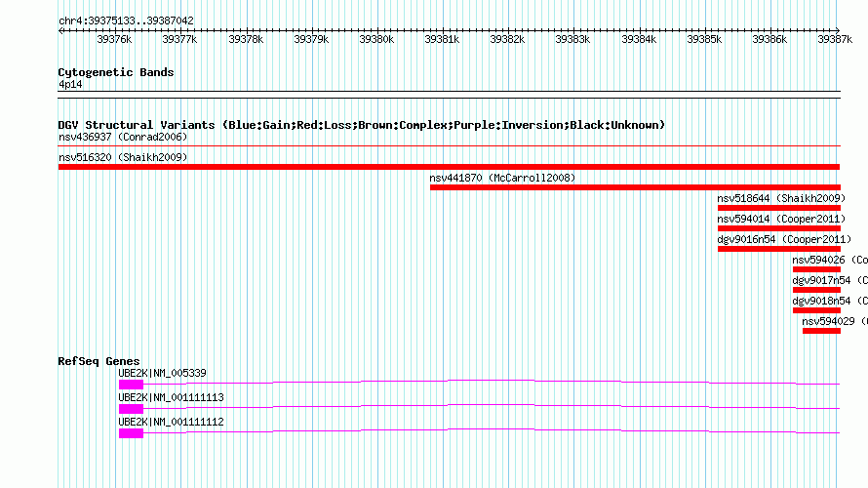The height and width of the screenshot is (488, 868).
Task: Open gene UBE2K|NM_005339 label
Action: 162,374
